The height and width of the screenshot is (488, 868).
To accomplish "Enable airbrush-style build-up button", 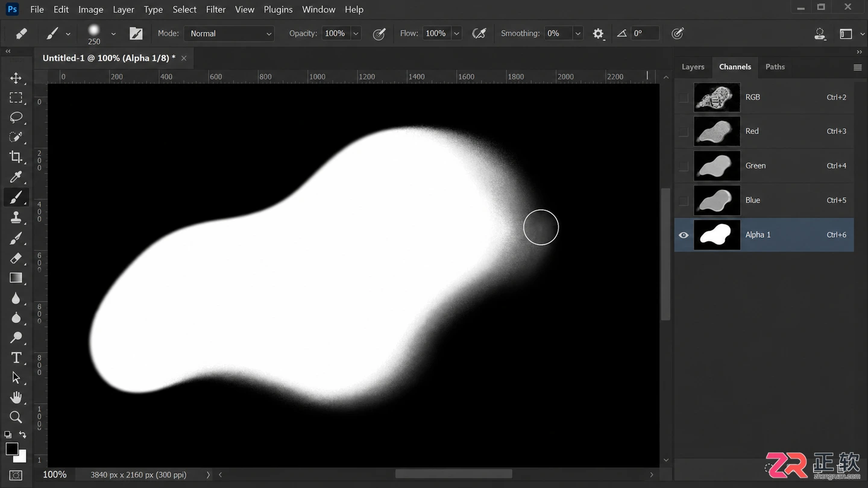I will pyautogui.click(x=479, y=34).
